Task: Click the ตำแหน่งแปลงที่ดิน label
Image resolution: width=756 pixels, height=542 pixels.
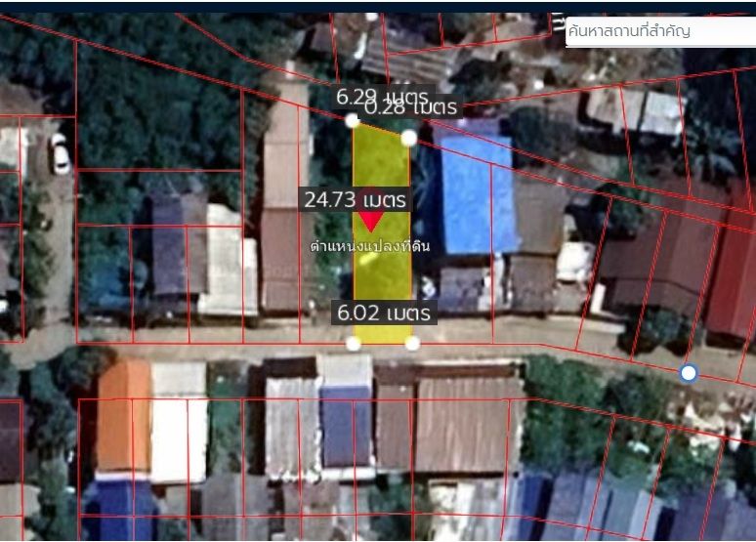Action: pos(370,246)
